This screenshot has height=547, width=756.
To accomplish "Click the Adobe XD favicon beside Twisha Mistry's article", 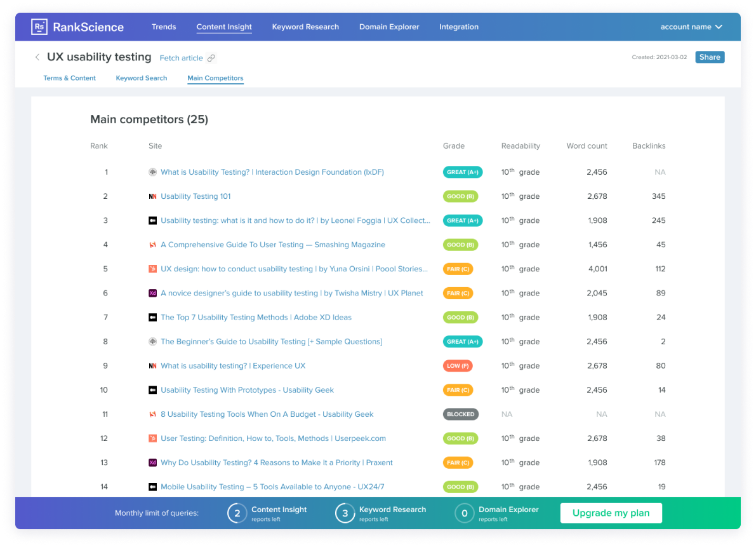I will point(152,293).
